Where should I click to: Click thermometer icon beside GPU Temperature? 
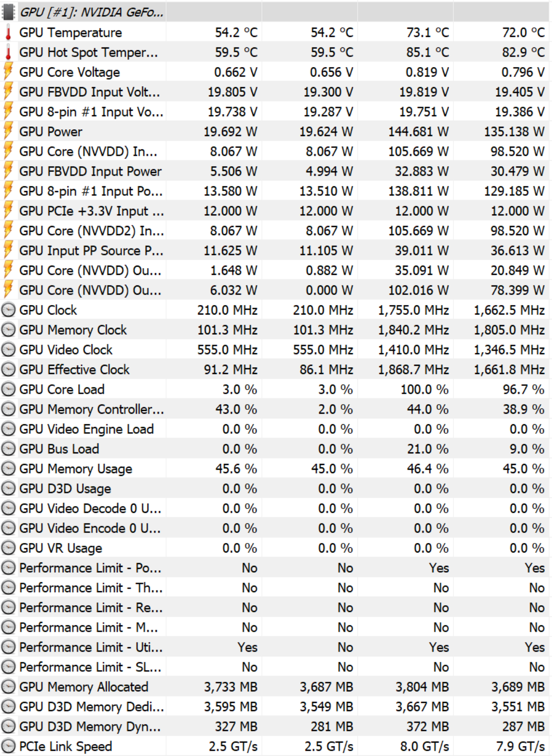pyautogui.click(x=8, y=33)
